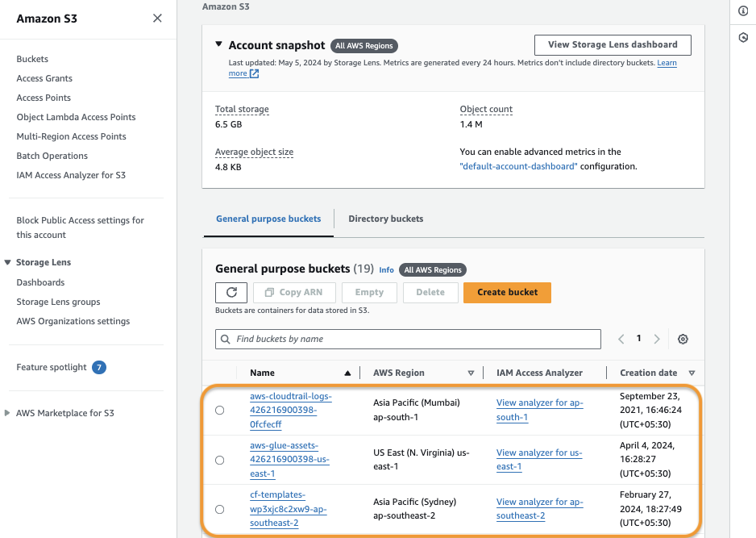Click the IAM Access Analyzer column header

539,373
